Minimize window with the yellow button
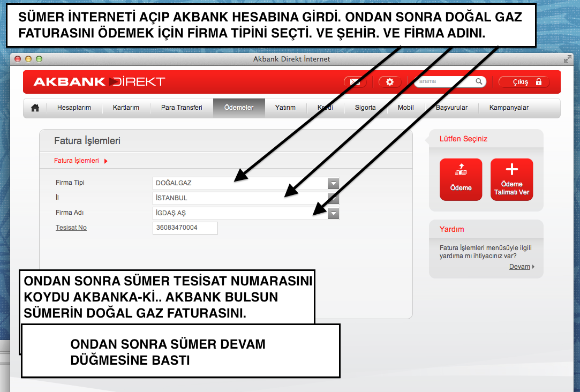The width and height of the screenshot is (580, 392). coord(28,59)
